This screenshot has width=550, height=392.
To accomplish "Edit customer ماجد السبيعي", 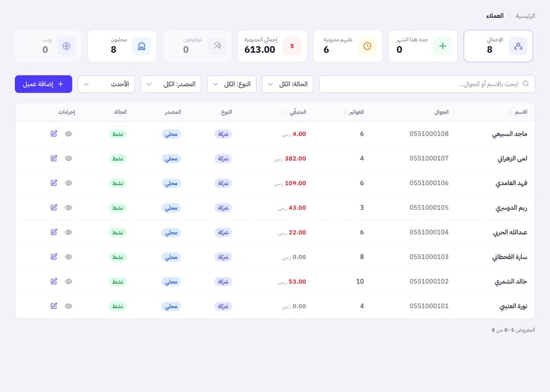I will (54, 133).
